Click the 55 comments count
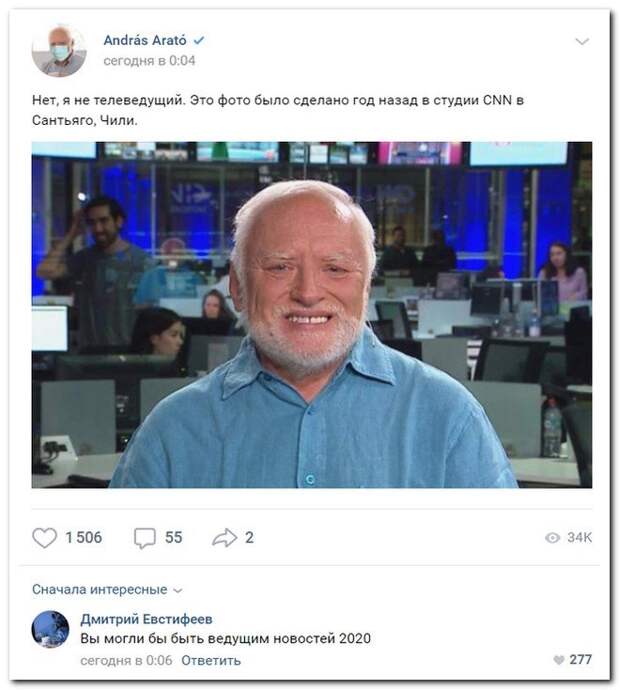The height and width of the screenshot is (690, 620). [x=173, y=537]
